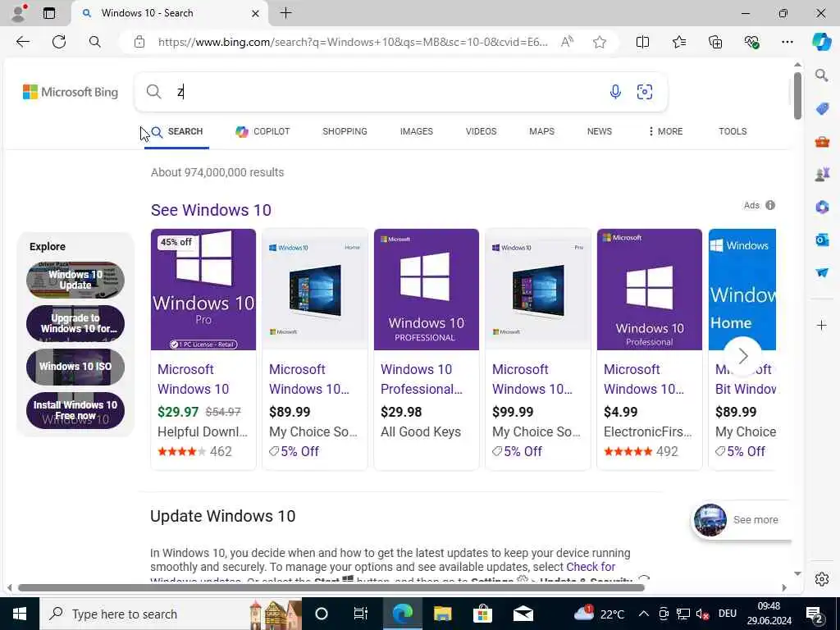The width and height of the screenshot is (840, 630).
Task: Open Task View on the taskbar
Action: coord(361,614)
